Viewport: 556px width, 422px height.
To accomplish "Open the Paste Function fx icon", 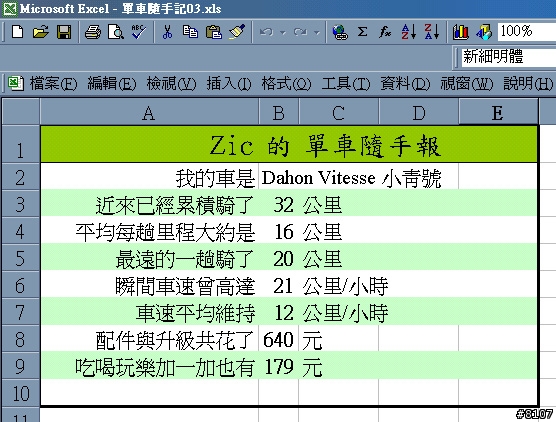I will click(x=385, y=32).
